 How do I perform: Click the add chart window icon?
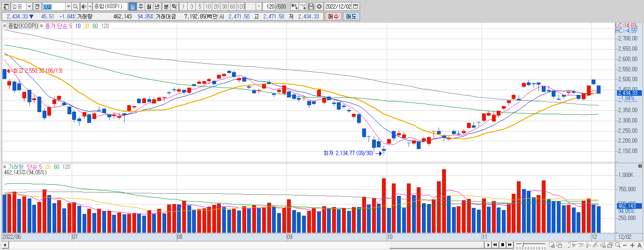(x=552, y=245)
